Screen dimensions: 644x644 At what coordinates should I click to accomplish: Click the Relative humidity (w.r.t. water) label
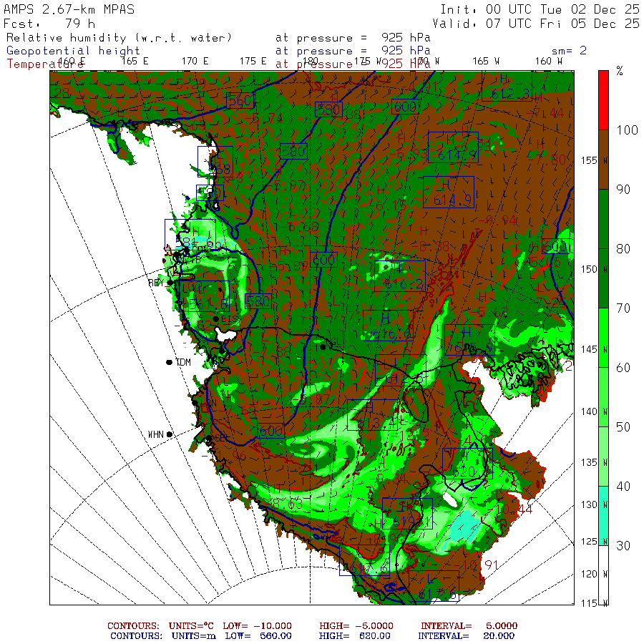119,38
